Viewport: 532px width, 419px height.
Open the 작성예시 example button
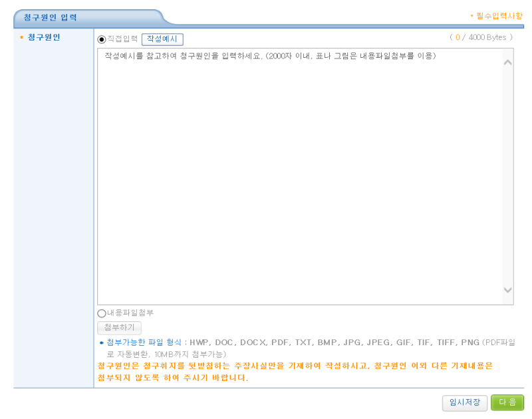click(x=162, y=39)
